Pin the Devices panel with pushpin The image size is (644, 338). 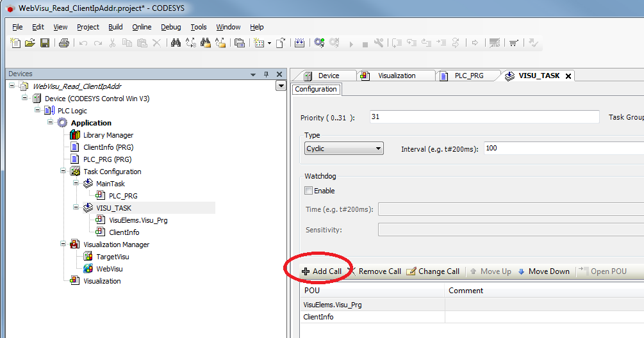[267, 74]
